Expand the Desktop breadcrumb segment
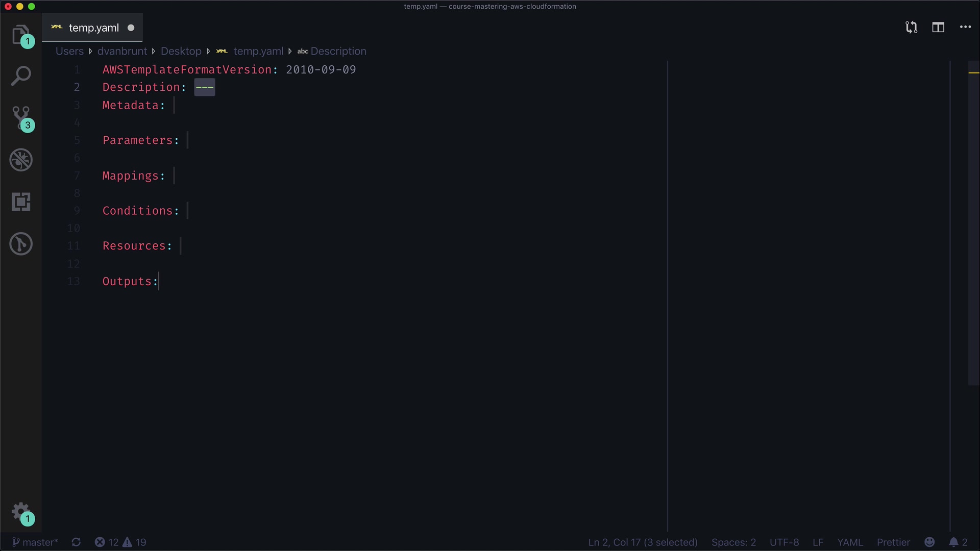Viewport: 980px width, 551px height. pyautogui.click(x=181, y=51)
